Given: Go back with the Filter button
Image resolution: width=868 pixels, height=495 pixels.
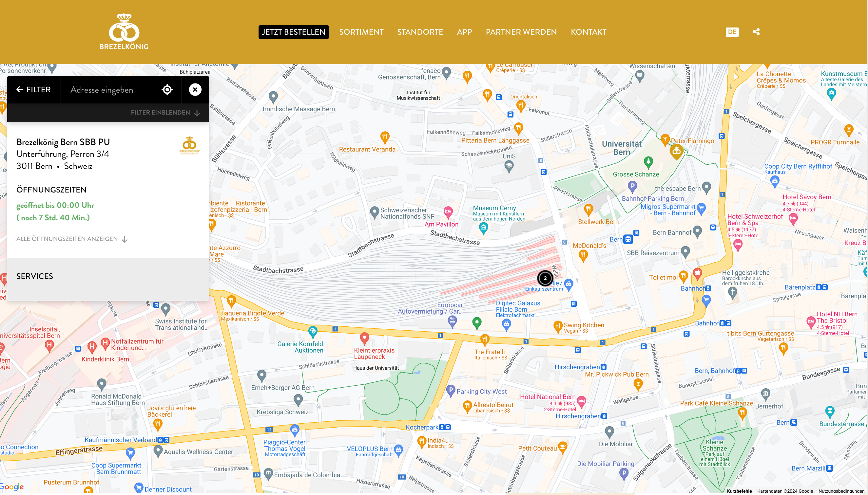Looking at the screenshot, I should pyautogui.click(x=33, y=90).
